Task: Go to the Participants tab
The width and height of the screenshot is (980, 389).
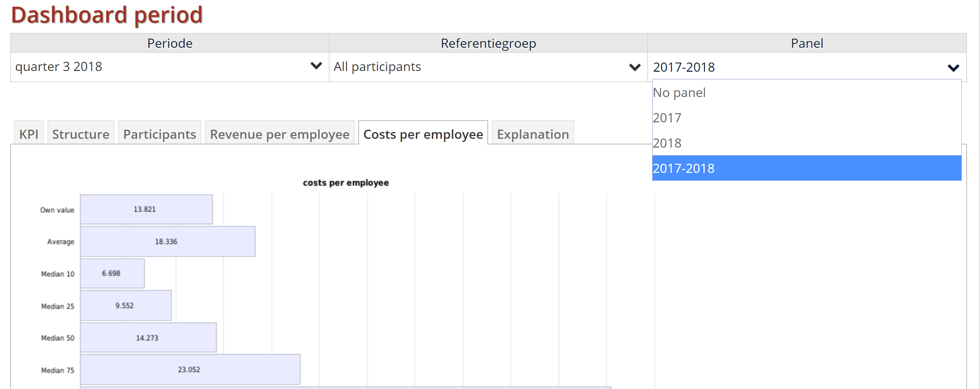Action: 159,133
